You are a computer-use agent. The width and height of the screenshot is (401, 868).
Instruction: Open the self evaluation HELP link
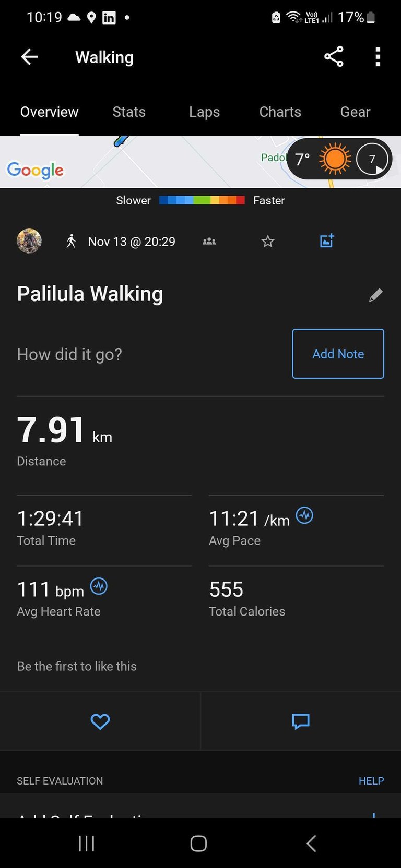click(371, 781)
